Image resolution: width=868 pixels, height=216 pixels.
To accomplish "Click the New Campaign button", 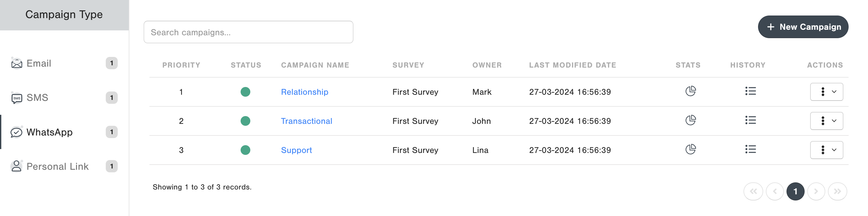I will [803, 27].
